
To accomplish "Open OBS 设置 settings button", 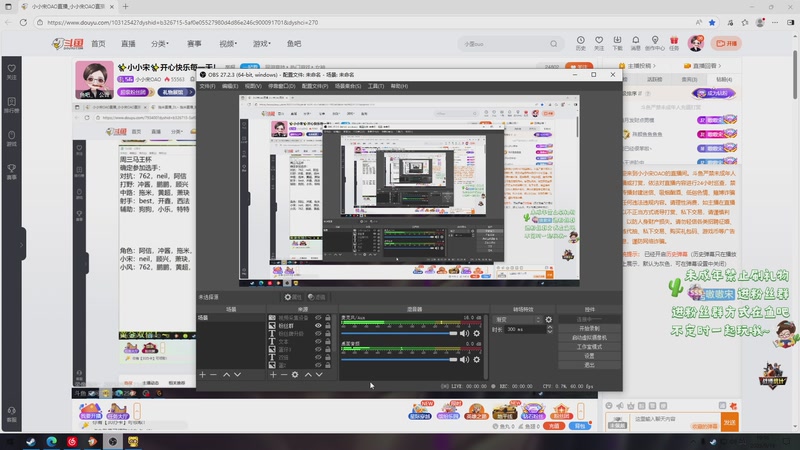I will 589,356.
